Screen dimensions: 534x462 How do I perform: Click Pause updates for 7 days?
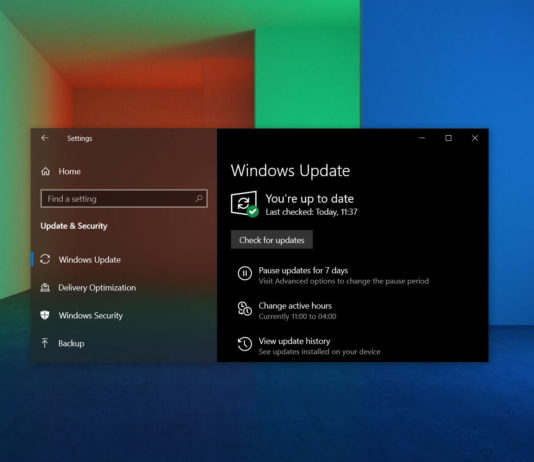(x=303, y=270)
